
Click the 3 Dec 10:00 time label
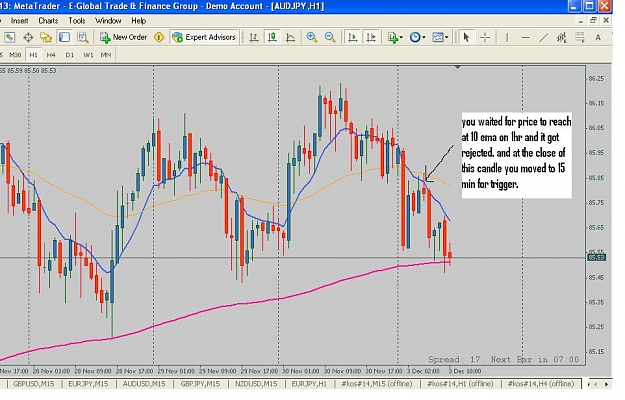[x=464, y=371]
